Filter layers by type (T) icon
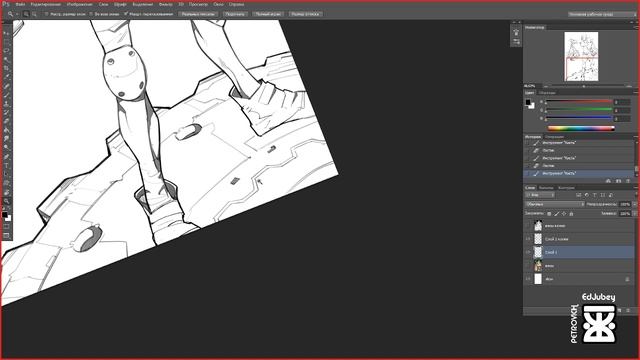Viewport: 640px width, 360px height. click(594, 195)
